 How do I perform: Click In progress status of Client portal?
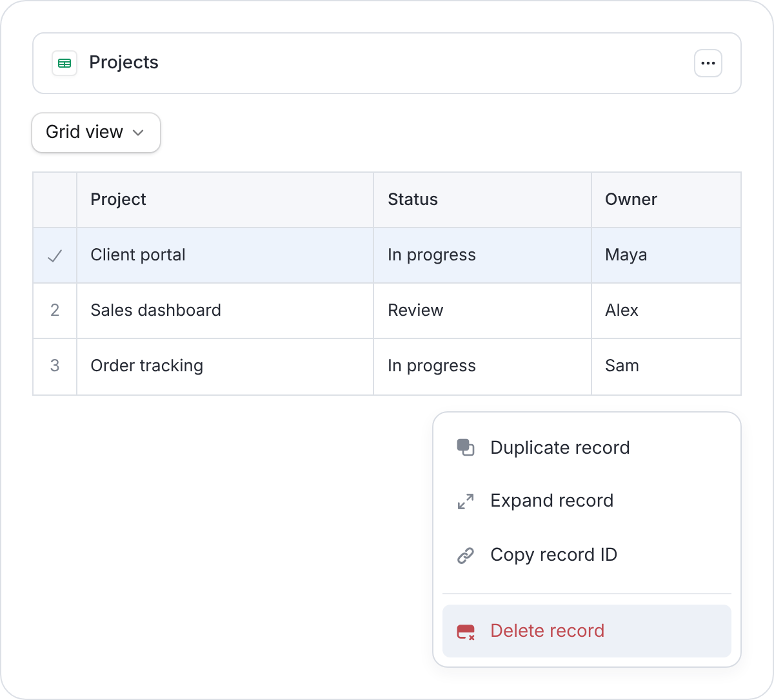482,255
